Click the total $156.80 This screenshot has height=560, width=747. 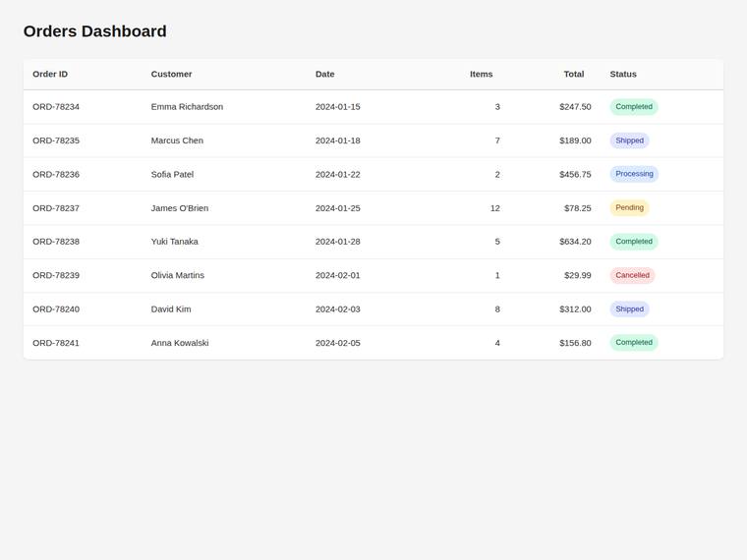pyautogui.click(x=575, y=343)
